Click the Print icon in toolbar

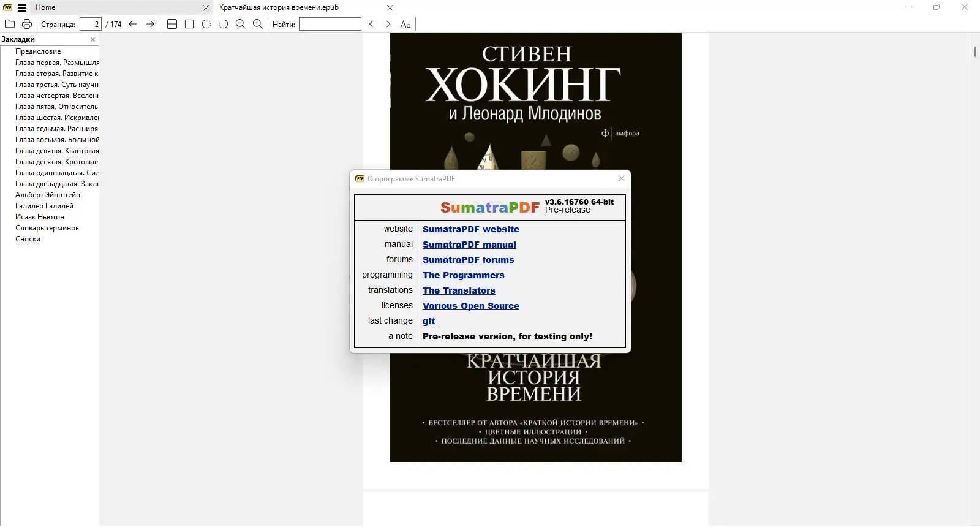27,24
